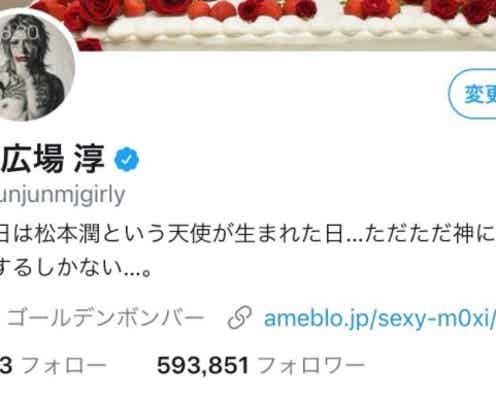Click the 593,851 follower count number

203,365
